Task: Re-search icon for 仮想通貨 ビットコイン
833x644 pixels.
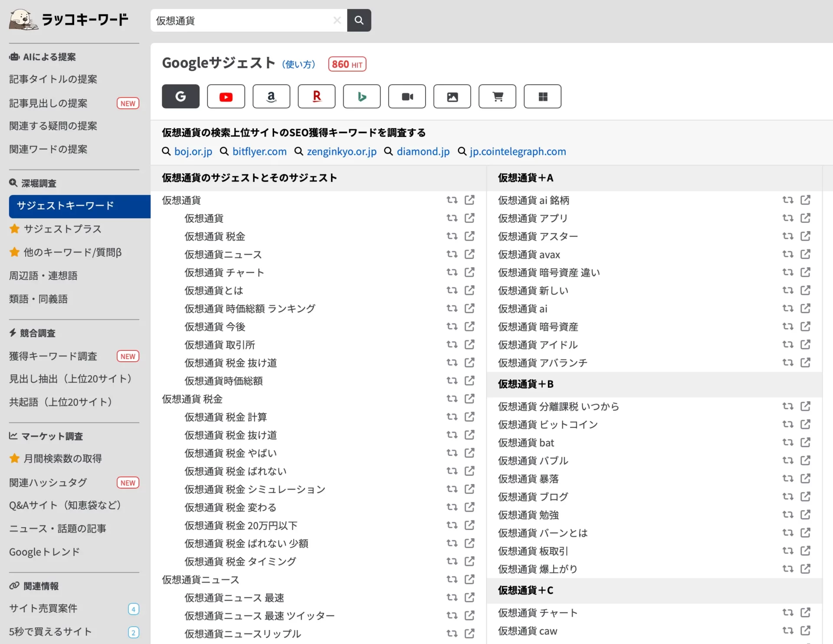Action: click(787, 424)
